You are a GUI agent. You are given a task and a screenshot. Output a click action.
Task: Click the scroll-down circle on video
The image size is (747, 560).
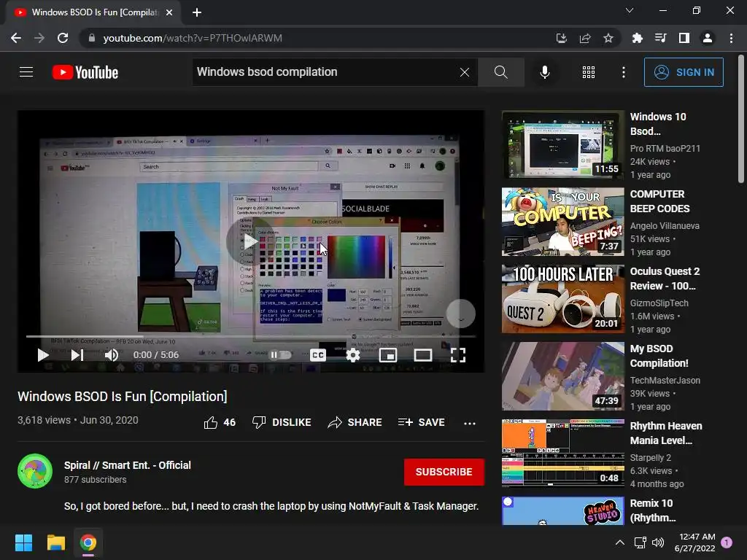click(x=461, y=314)
